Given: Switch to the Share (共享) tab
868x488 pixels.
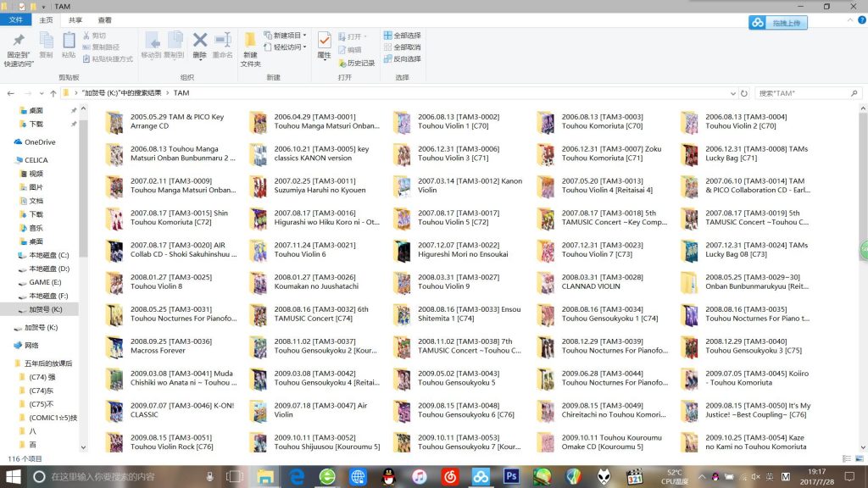Looking at the screenshot, I should (x=75, y=20).
